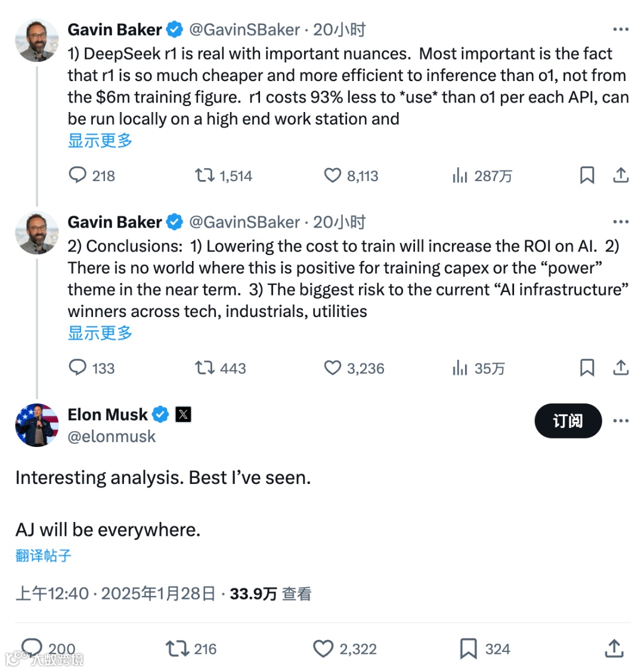Expand first post via 显示更多
Viewport: 644px width, 671px height.
click(100, 141)
